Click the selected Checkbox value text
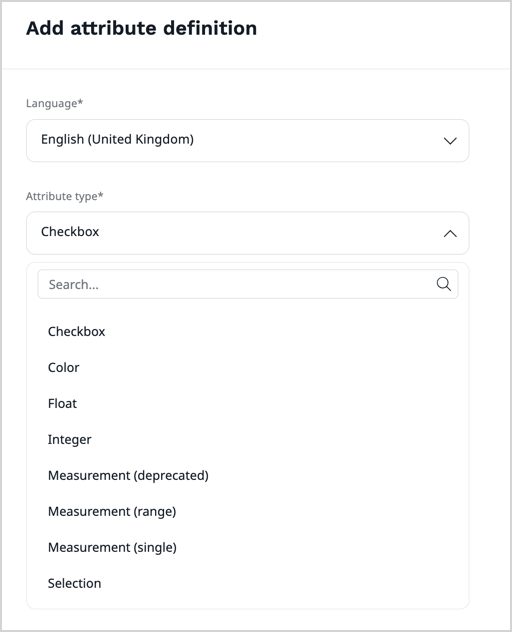Viewport: 512px width, 632px height. pyautogui.click(x=70, y=232)
